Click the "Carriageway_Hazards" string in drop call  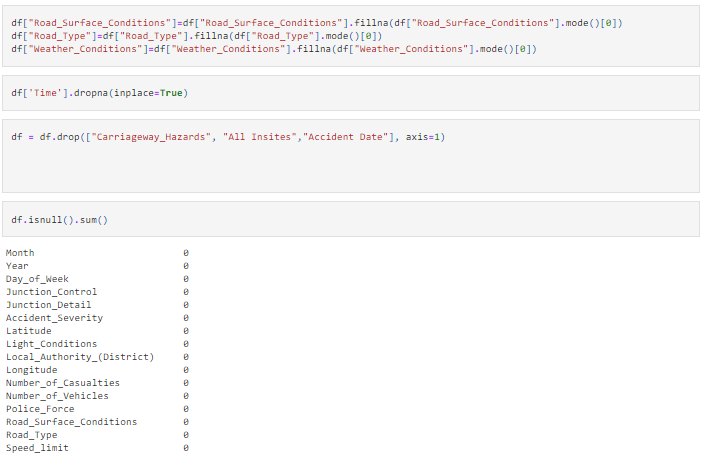pos(151,137)
